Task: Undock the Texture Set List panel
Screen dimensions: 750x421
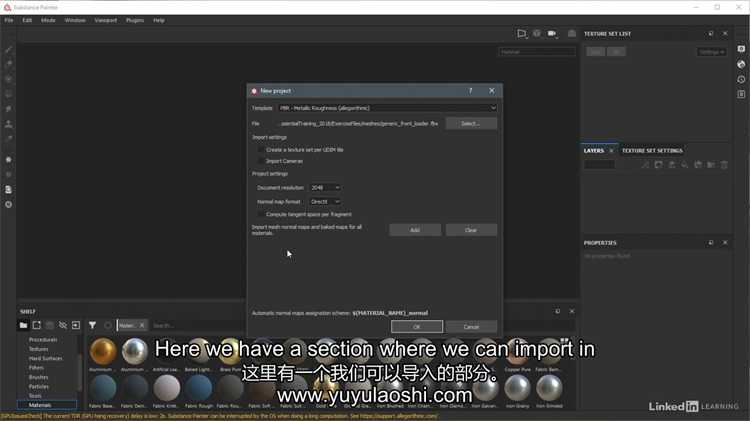Action: pyautogui.click(x=711, y=33)
